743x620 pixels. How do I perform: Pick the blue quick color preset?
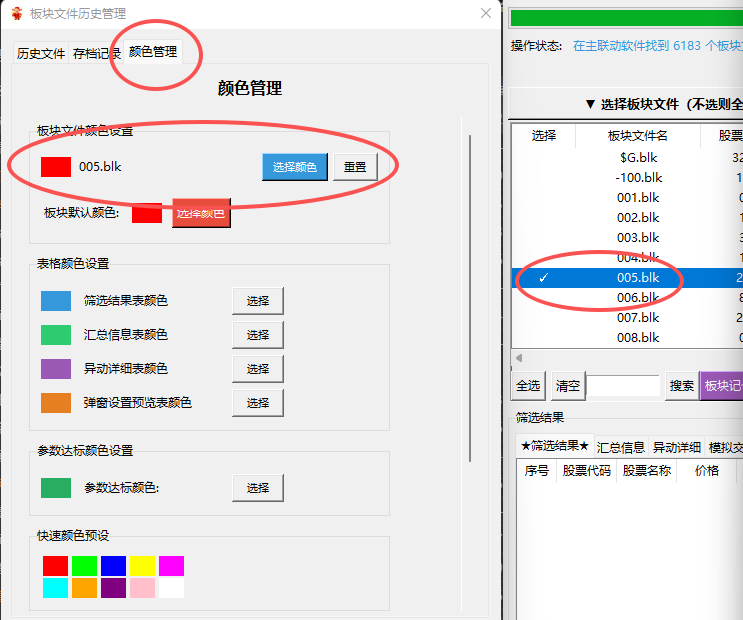(113, 566)
